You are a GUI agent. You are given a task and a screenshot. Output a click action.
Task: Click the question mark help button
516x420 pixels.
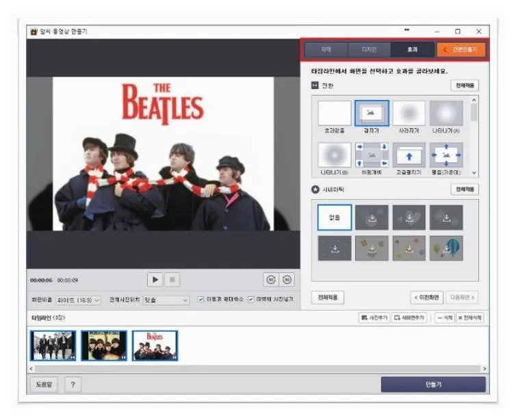(73, 384)
